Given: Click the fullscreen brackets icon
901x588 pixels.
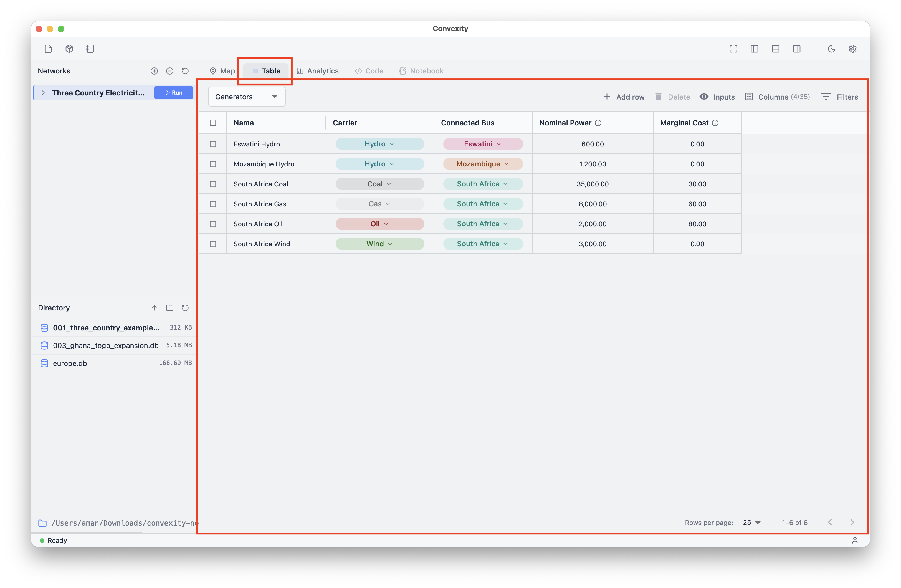Looking at the screenshot, I should click(x=733, y=49).
